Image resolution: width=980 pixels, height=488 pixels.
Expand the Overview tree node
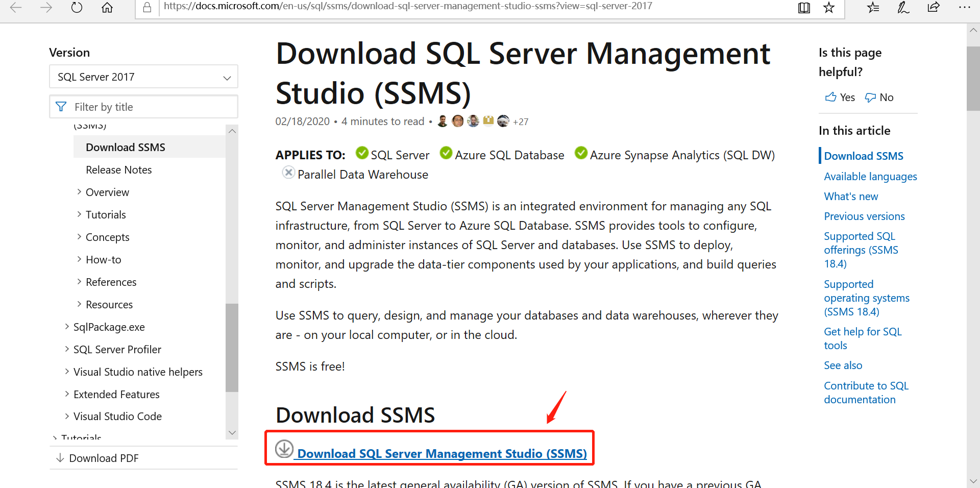point(79,192)
